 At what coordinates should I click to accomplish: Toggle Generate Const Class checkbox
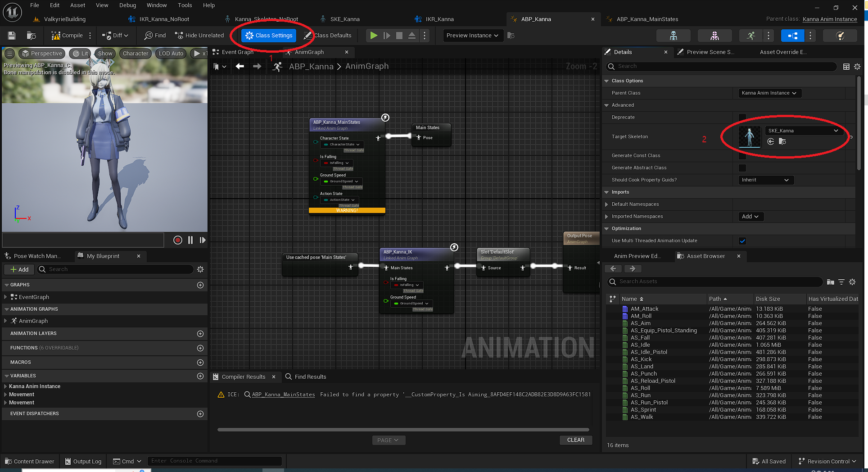pos(742,156)
